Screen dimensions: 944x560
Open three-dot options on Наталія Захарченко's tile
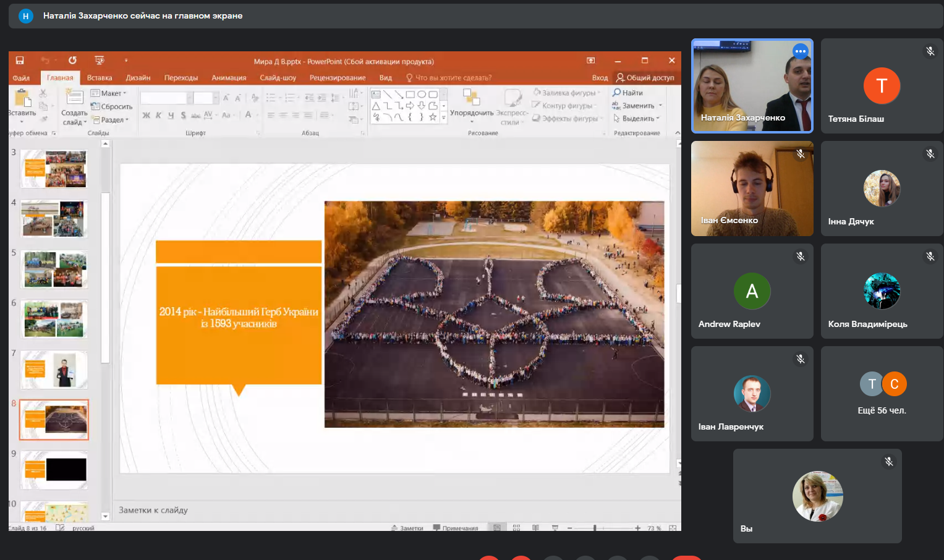[x=801, y=51]
